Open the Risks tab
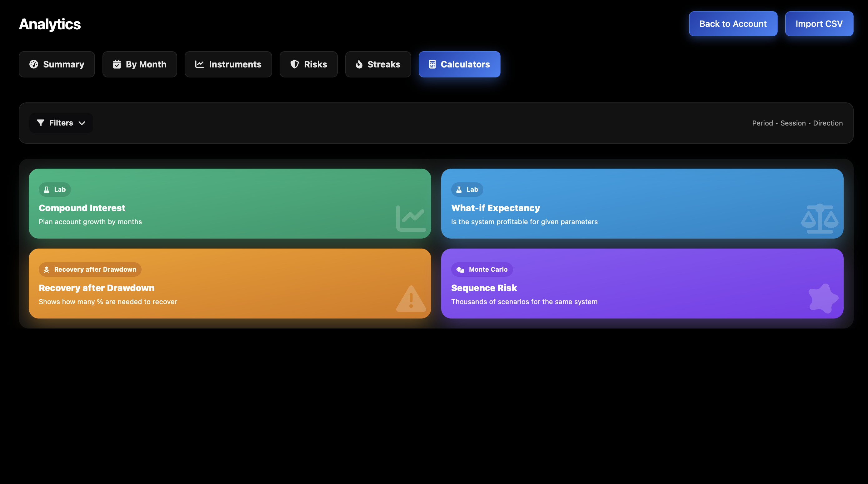Screen dimensions: 868x484 308,64
